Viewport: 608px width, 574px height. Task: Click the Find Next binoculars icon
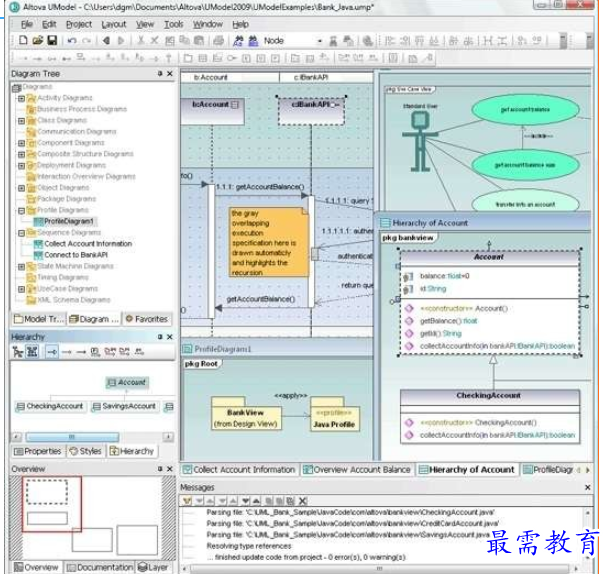tap(253, 40)
